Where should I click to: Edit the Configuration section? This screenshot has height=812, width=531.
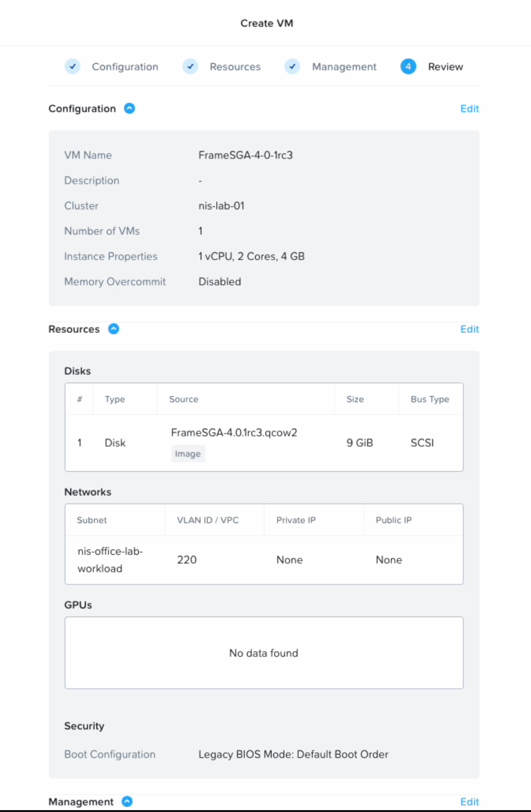[x=470, y=109]
